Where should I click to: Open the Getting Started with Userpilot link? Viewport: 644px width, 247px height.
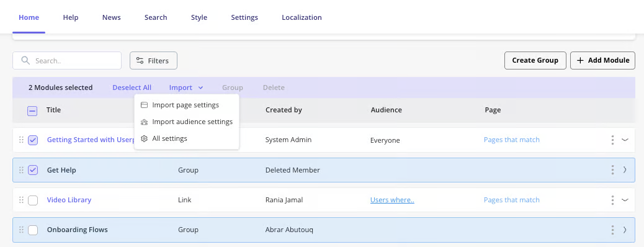tap(91, 140)
